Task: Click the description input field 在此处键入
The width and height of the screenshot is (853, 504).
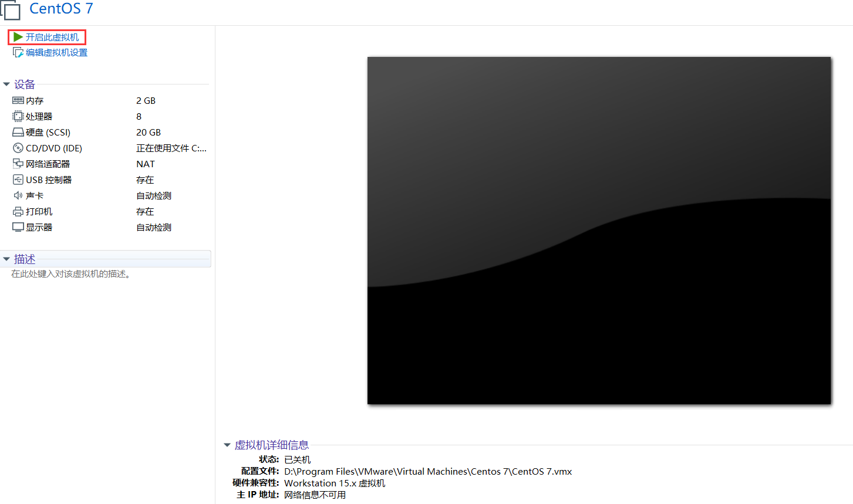Action: click(x=71, y=274)
